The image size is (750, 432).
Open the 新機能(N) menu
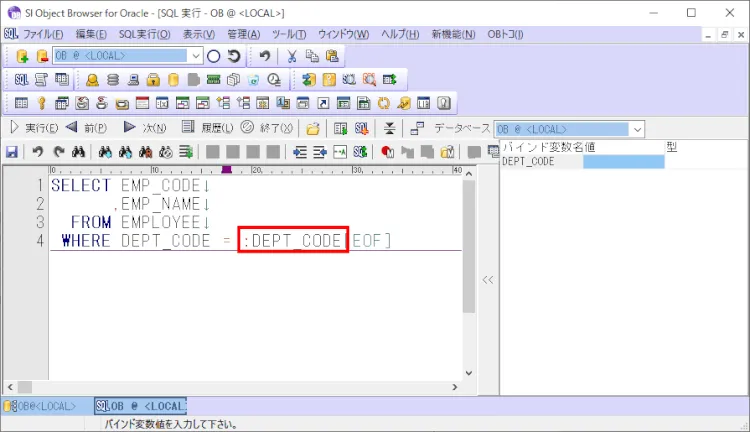(453, 34)
